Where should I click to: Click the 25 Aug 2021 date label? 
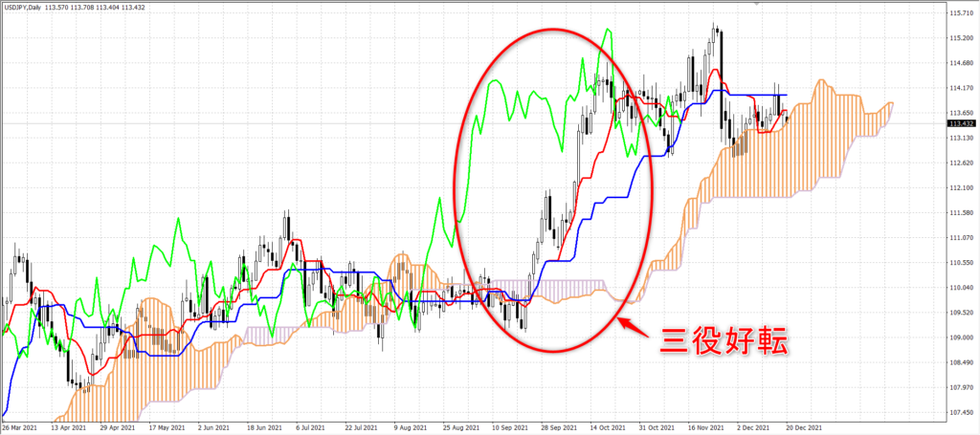pos(457,428)
